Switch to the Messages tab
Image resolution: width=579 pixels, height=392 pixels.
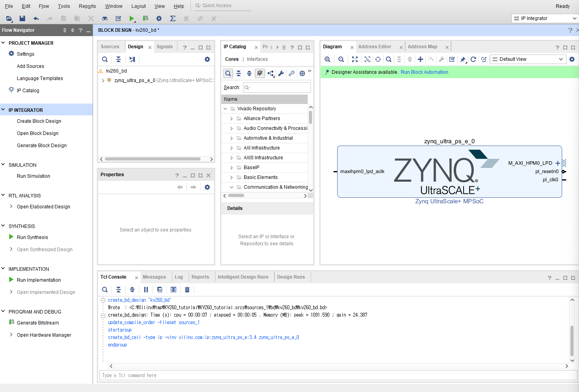coord(154,277)
